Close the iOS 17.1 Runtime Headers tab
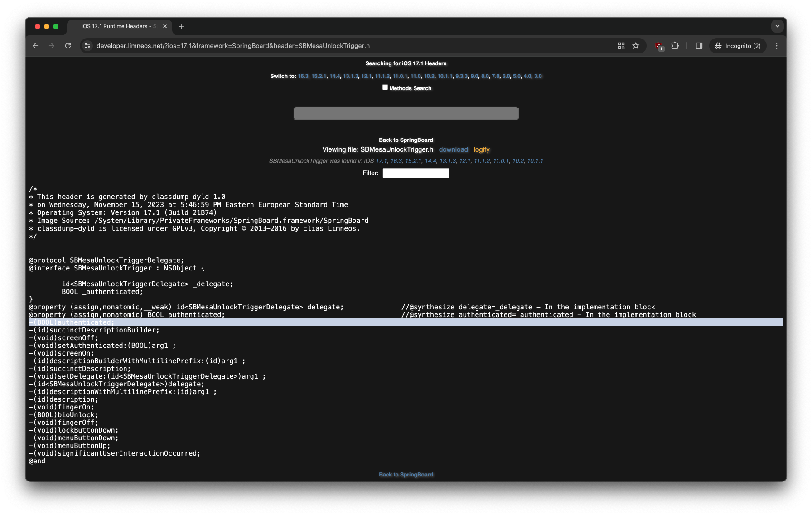The width and height of the screenshot is (812, 515). (165, 26)
